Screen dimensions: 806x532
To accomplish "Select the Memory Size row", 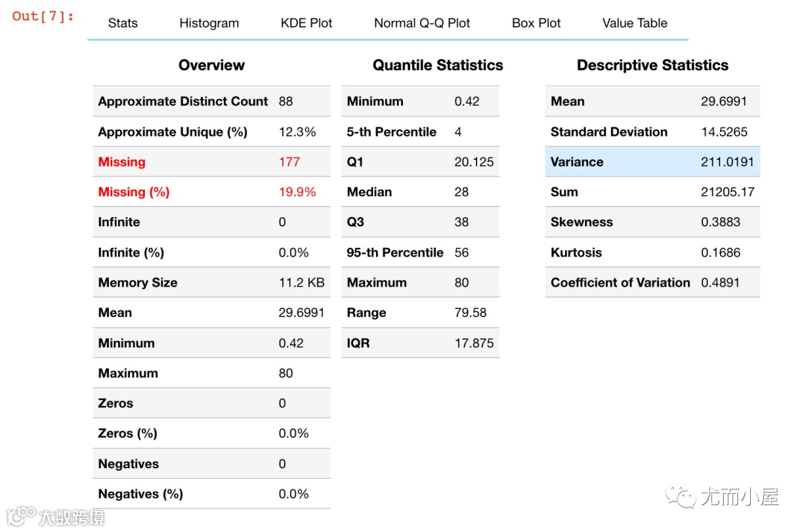I will 210,283.
